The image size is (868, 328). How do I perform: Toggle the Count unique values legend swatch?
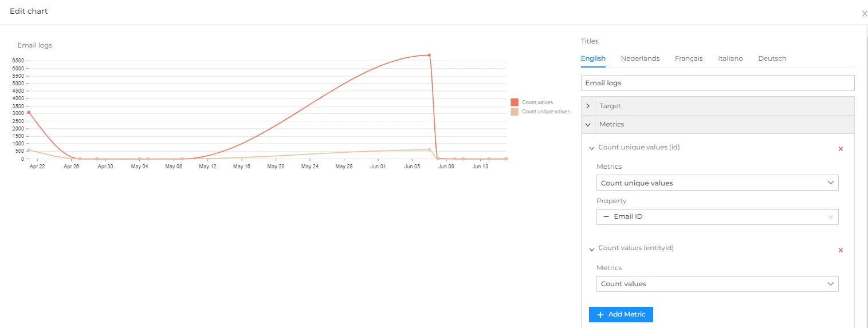pyautogui.click(x=514, y=112)
